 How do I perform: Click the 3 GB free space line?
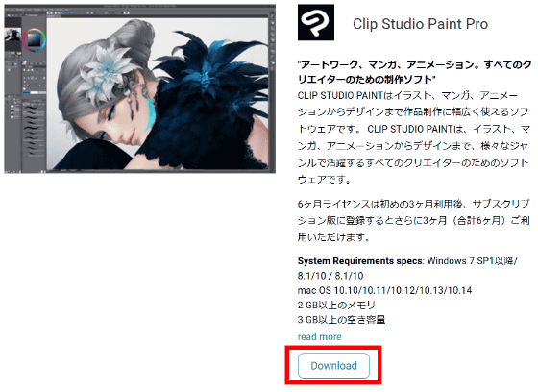coord(341,320)
